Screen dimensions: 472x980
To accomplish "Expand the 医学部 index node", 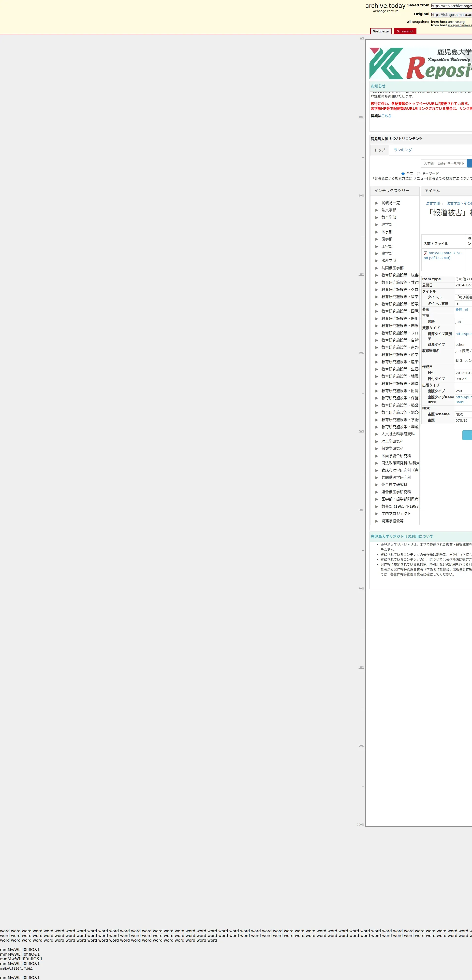I will click(x=377, y=232).
